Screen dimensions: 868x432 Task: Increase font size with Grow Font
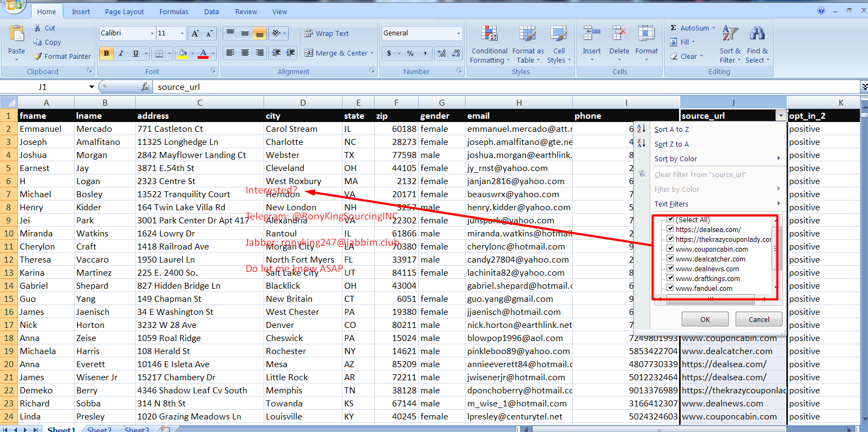[195, 33]
